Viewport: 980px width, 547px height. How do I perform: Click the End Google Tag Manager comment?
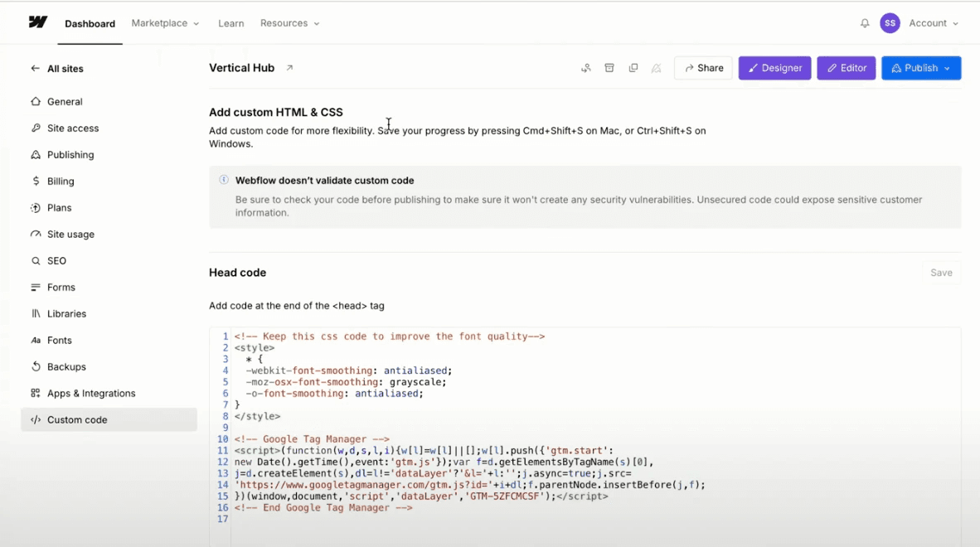323,508
